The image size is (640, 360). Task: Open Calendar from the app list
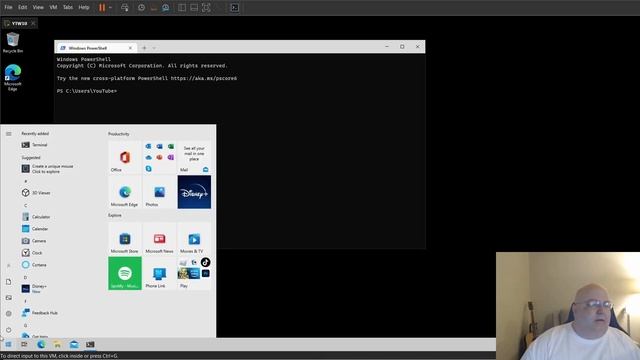pos(35,229)
